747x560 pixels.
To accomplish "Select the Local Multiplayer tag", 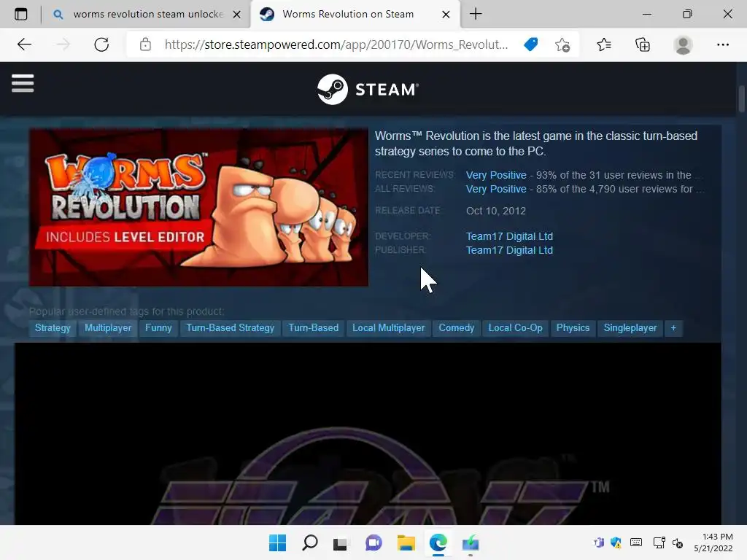I will tap(388, 327).
